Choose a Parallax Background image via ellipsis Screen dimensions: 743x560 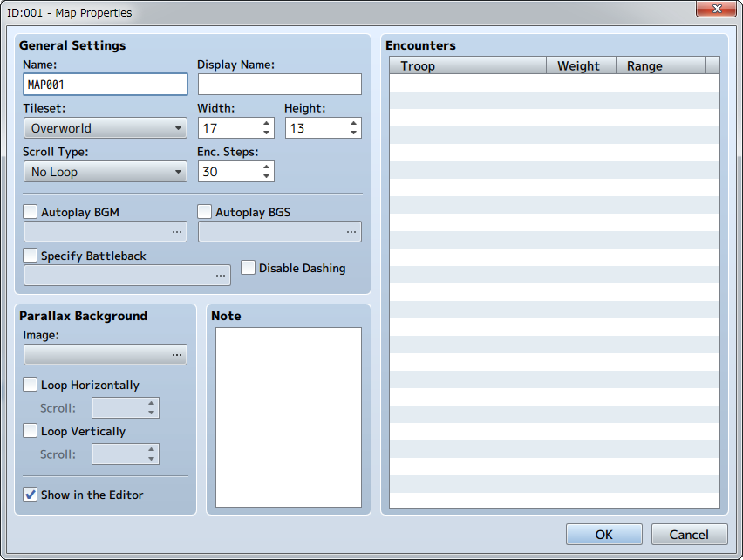tap(177, 355)
